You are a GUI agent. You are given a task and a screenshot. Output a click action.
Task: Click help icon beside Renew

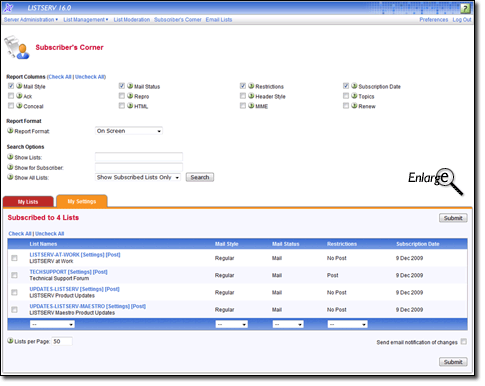[354, 106]
